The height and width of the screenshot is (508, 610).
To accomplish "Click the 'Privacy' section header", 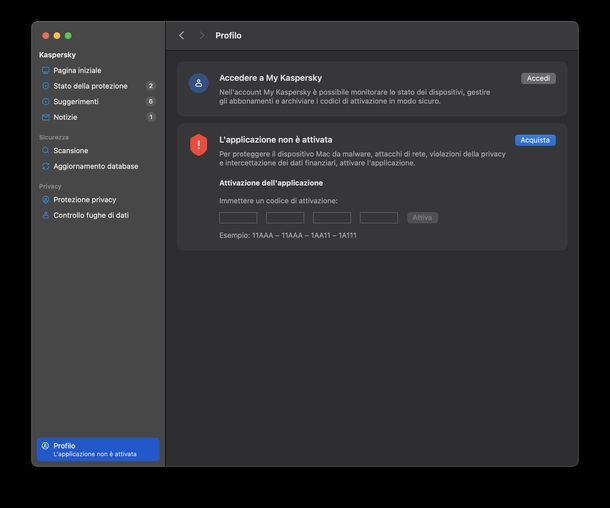I will [x=50, y=186].
